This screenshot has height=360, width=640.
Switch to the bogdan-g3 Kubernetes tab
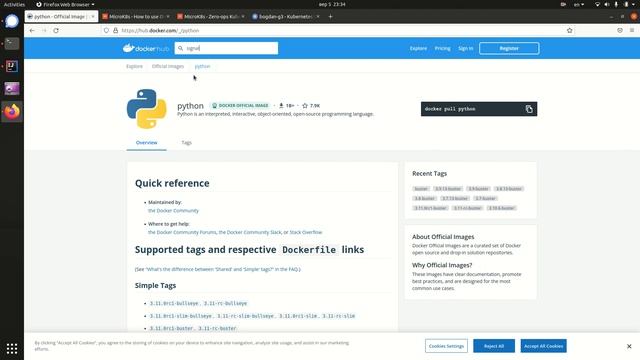(285, 17)
